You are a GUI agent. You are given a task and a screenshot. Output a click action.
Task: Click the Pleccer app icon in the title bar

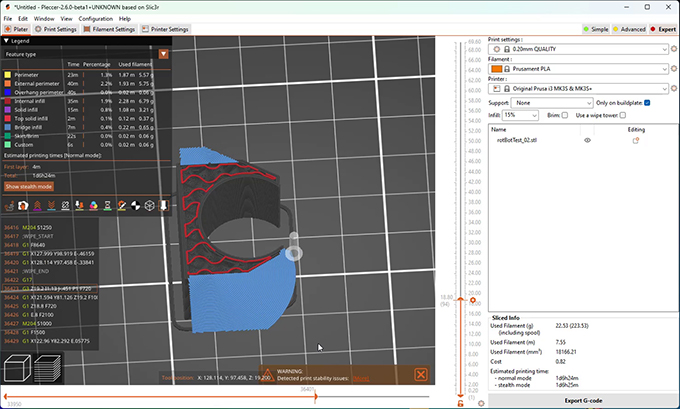8,7
